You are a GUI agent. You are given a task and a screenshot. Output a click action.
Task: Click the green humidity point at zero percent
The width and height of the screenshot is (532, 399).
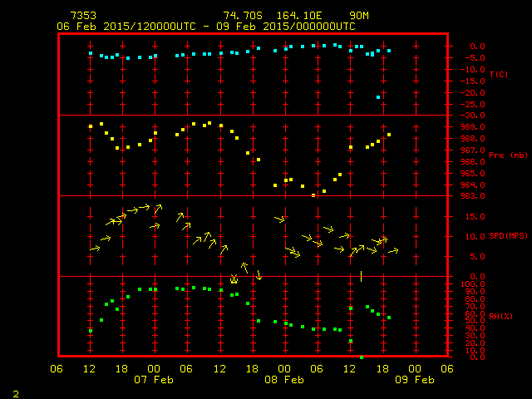pos(362,357)
